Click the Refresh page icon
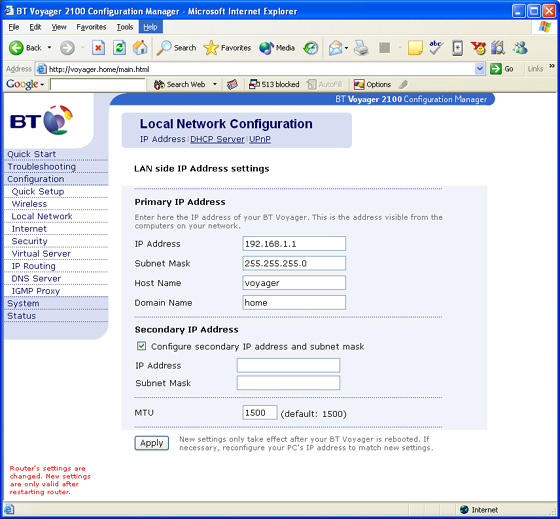The height and width of the screenshot is (519, 560). coord(119,48)
